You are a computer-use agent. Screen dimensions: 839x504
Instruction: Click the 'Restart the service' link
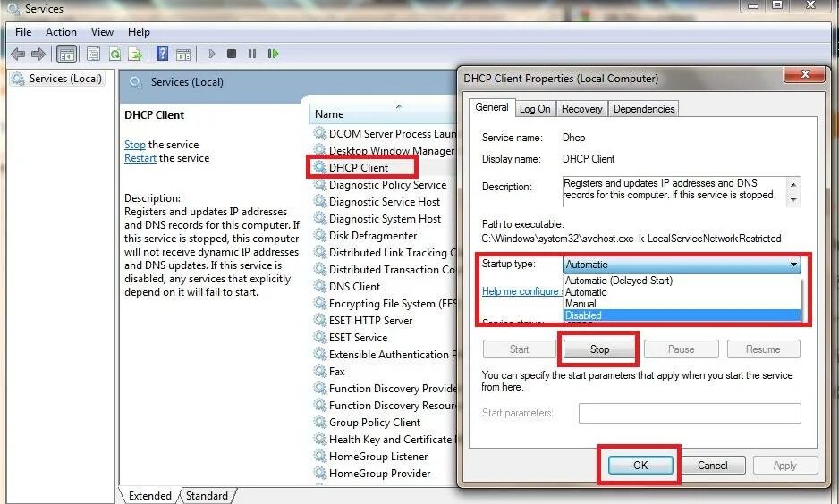click(x=140, y=158)
